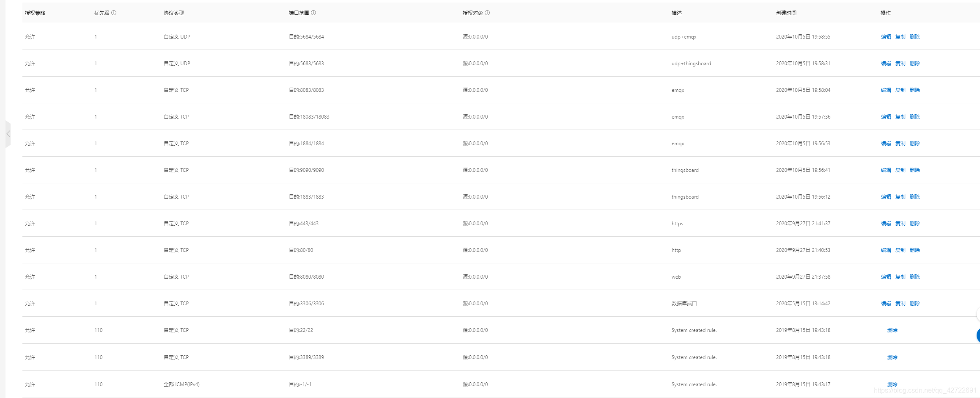Collapse the left sidebar with arrow handle
The image size is (980, 398).
(8, 134)
